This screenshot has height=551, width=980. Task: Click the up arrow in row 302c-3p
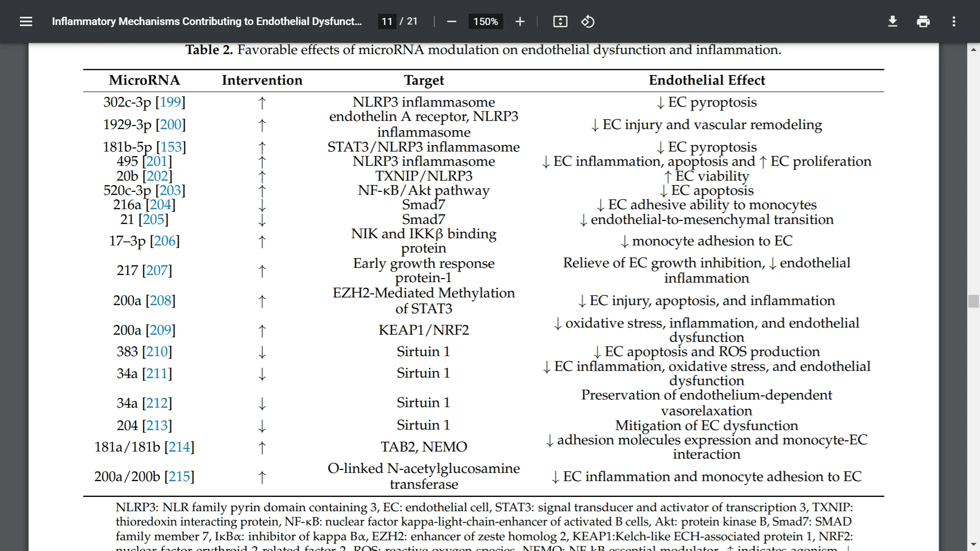262,103
